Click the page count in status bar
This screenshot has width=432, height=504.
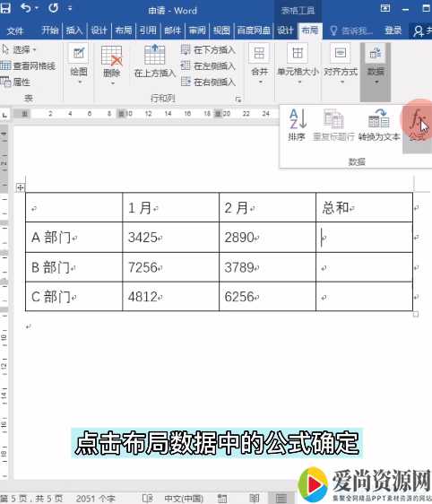click(x=32, y=499)
